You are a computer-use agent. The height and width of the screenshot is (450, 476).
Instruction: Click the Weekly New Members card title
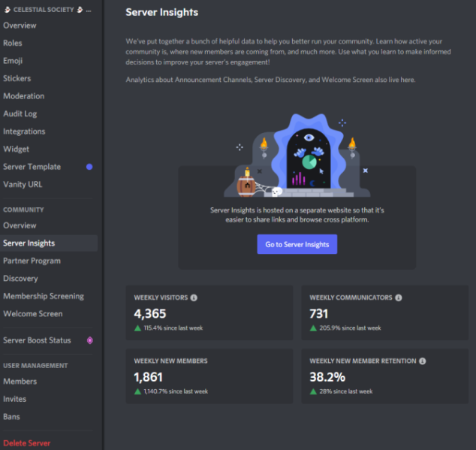[x=170, y=361]
